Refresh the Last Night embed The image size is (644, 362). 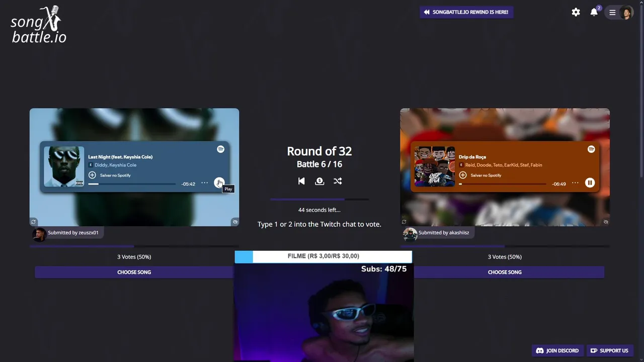coord(34,222)
